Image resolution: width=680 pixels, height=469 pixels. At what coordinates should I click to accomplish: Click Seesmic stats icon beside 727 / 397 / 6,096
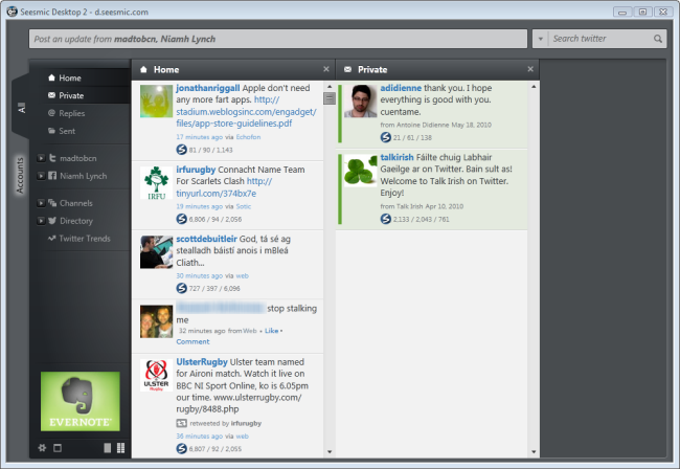coord(181,288)
